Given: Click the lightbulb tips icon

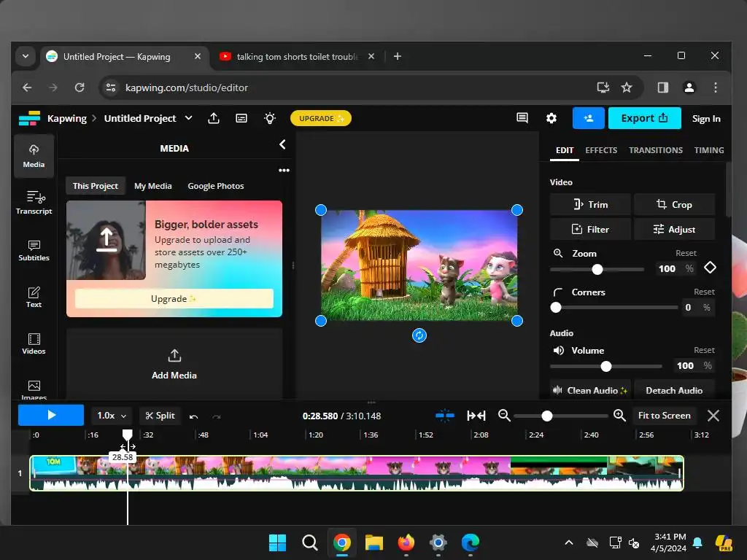Looking at the screenshot, I should click(270, 118).
